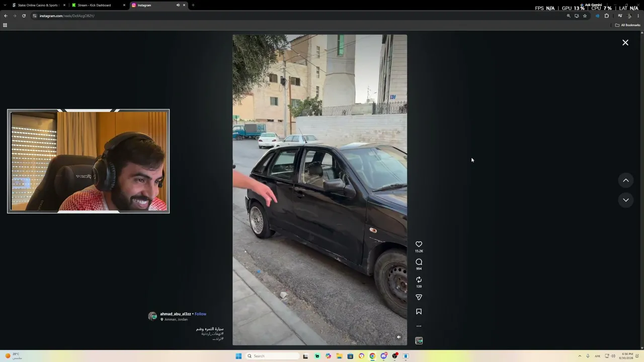Image resolution: width=644 pixels, height=362 pixels.
Task: Go to the next reel with down chevron
Action: pyautogui.click(x=626, y=200)
